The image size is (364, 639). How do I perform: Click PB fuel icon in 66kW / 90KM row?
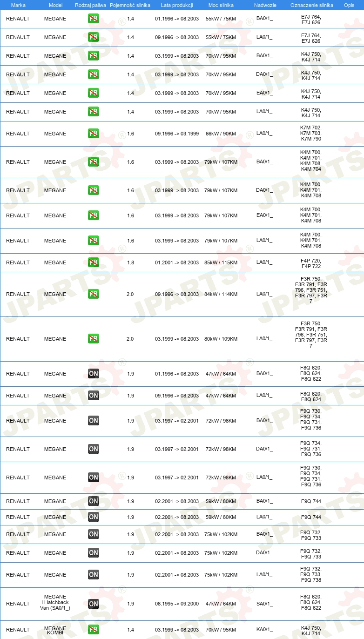(x=94, y=134)
